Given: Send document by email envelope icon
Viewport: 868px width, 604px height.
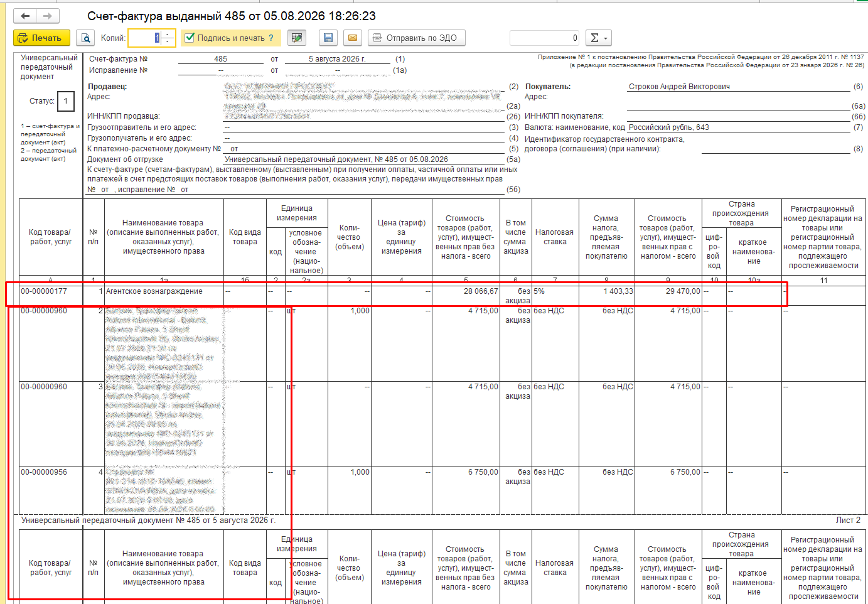Looking at the screenshot, I should pos(353,38).
